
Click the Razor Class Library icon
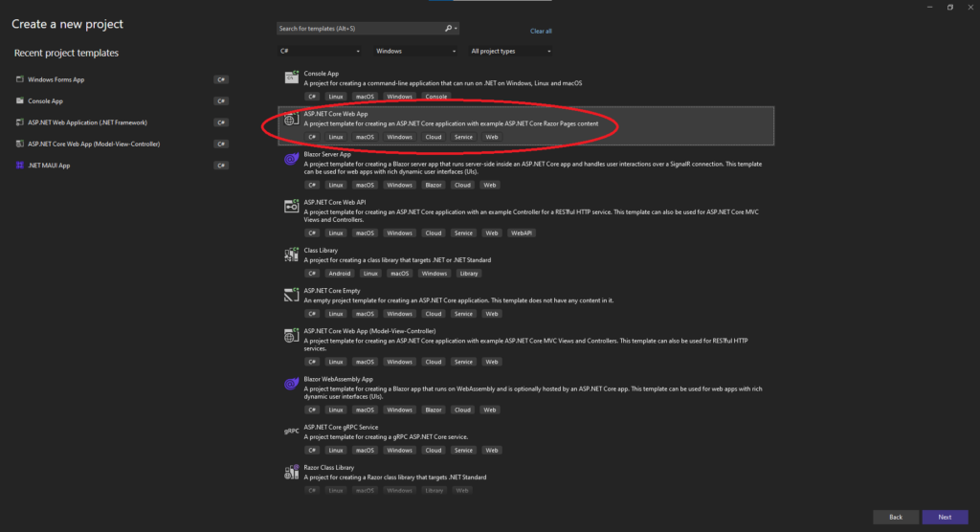coord(291,472)
